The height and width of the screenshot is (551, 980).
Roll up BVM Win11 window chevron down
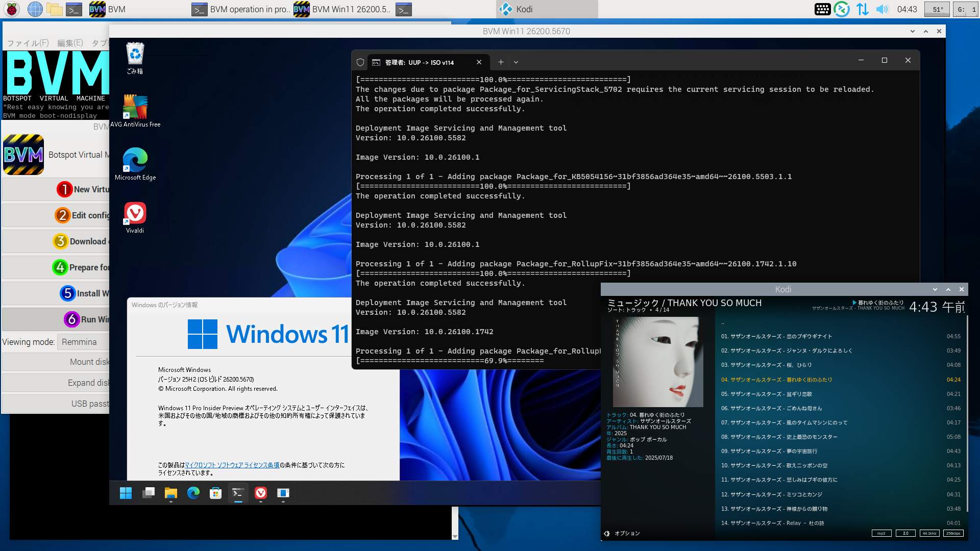pos(913,31)
